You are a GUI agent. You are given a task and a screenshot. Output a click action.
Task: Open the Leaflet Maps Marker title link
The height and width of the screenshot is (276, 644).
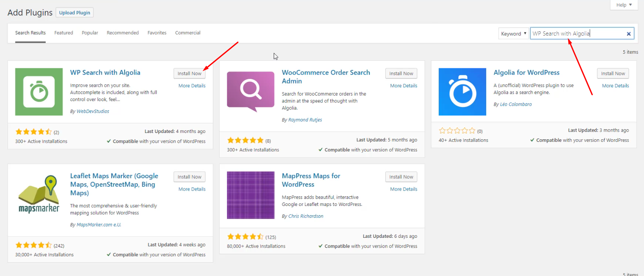(114, 185)
